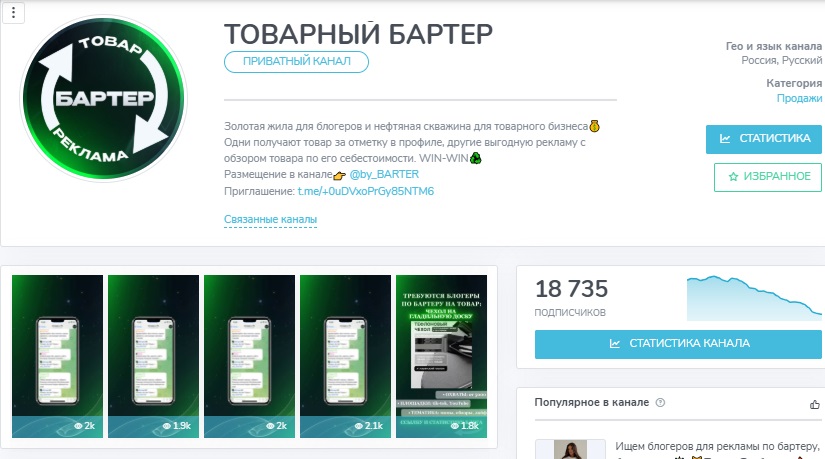Click the ТОВАРНЫЙ БАРТЕР channel logo
Viewport: 825px width, 459px height.
click(x=104, y=98)
